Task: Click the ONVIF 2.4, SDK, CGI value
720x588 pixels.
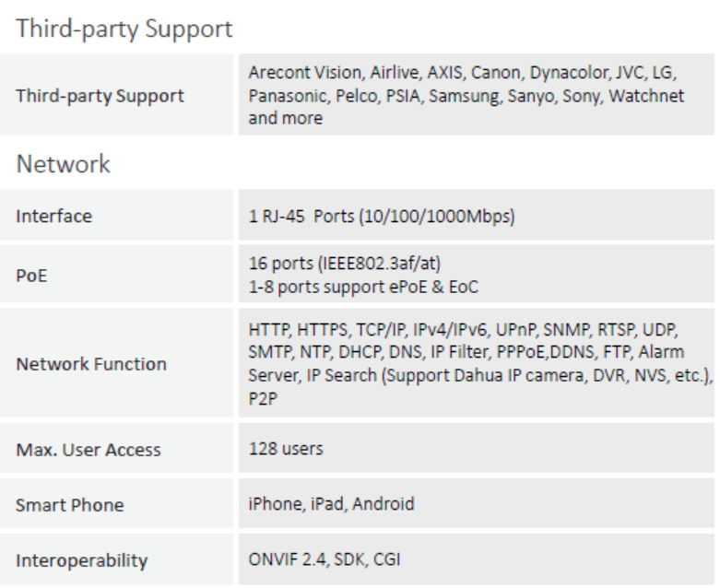Action: point(325,559)
